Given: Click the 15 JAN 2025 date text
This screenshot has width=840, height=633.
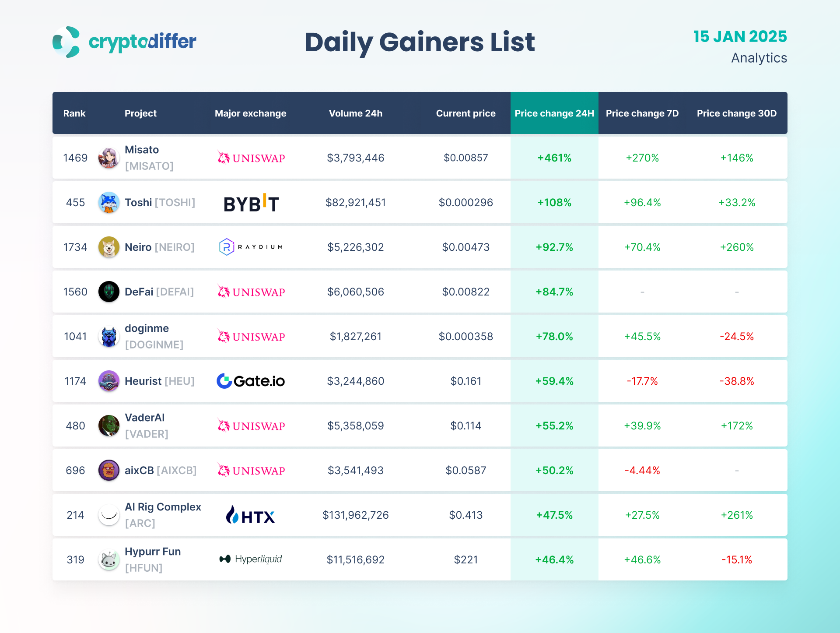Looking at the screenshot, I should (x=739, y=37).
